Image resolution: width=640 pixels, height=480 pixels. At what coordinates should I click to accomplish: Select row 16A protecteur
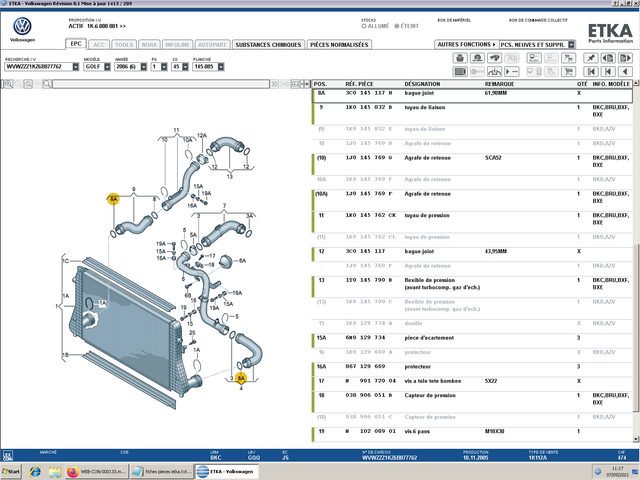click(472, 369)
